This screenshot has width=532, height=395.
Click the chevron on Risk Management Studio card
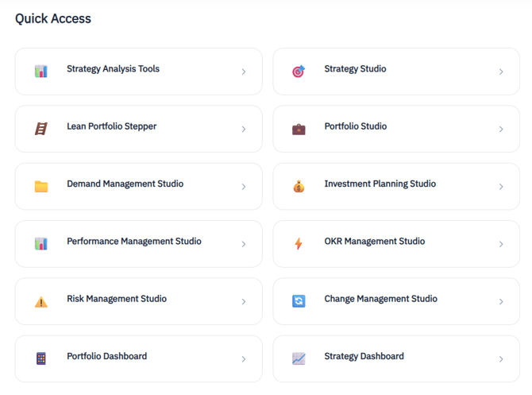tap(244, 302)
